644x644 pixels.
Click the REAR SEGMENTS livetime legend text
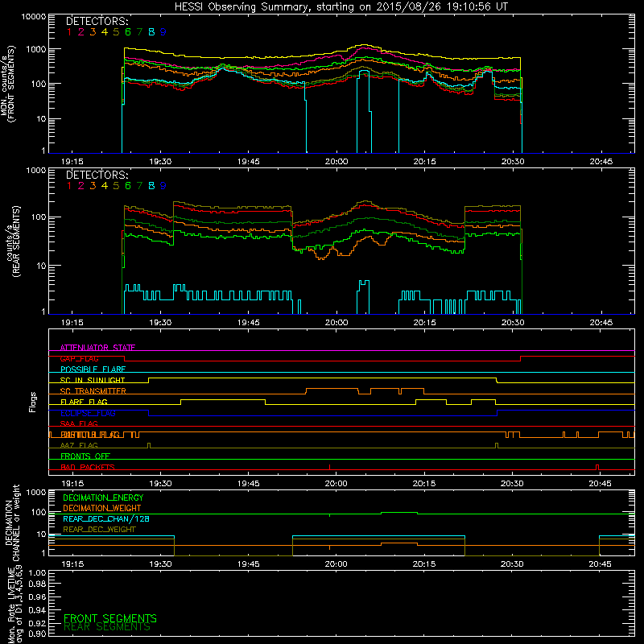107,627
